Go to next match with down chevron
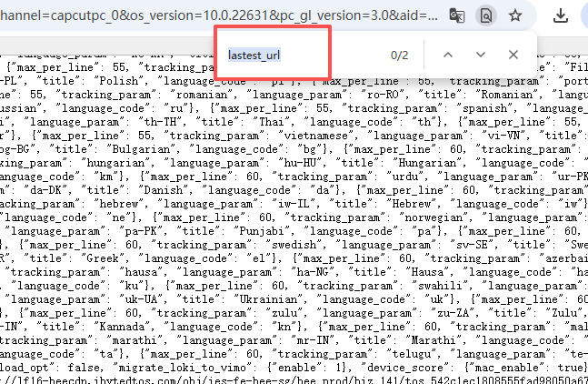The height and width of the screenshot is (384, 588). (x=481, y=56)
